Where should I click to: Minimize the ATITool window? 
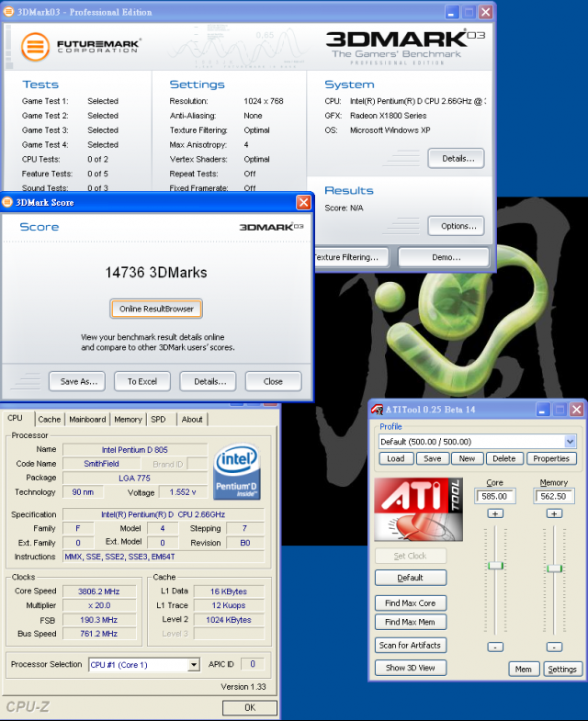click(x=543, y=410)
